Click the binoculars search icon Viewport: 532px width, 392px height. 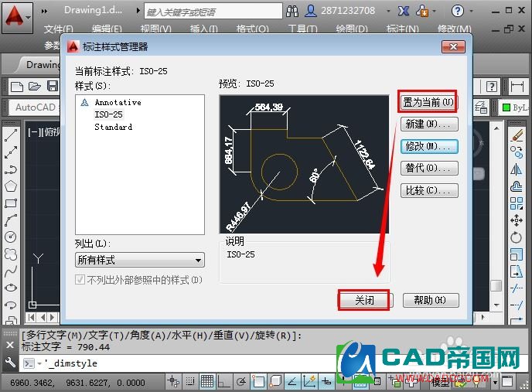click(x=292, y=11)
